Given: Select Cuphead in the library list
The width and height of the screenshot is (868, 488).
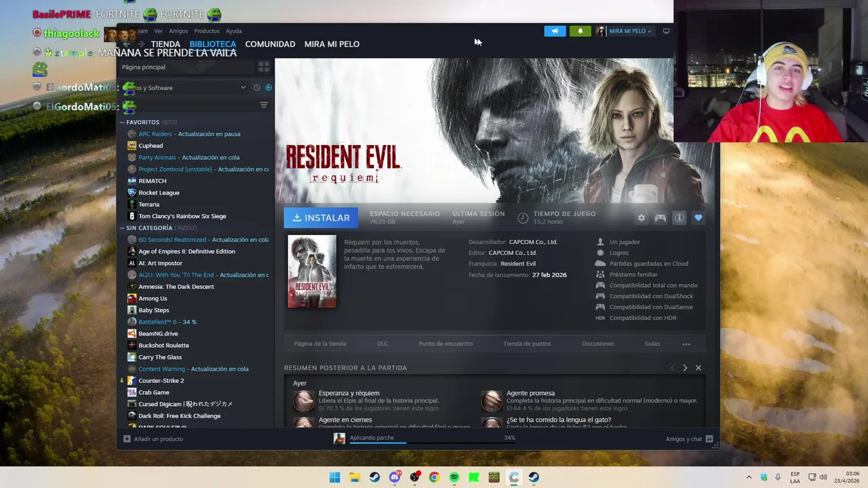Looking at the screenshot, I should pos(151,146).
